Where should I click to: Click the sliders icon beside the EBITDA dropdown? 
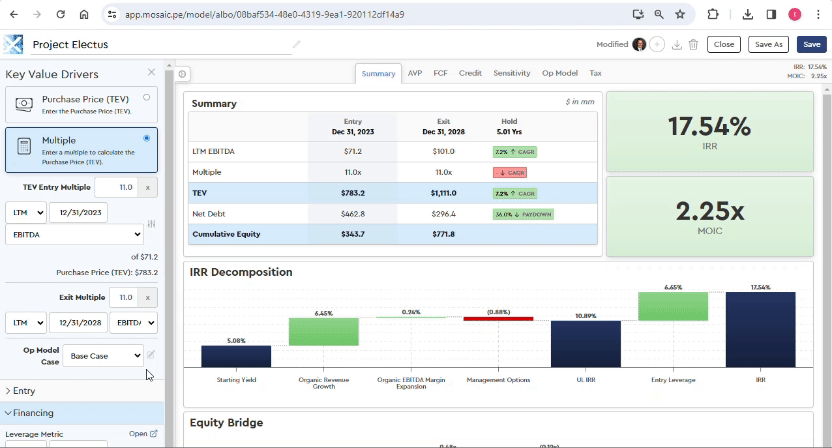[x=152, y=224]
